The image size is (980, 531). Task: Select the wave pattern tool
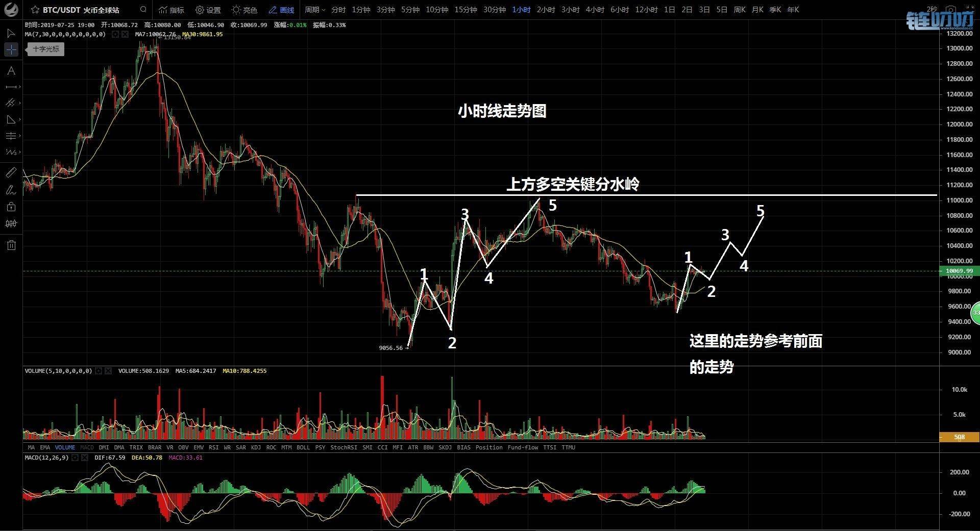pyautogui.click(x=11, y=152)
